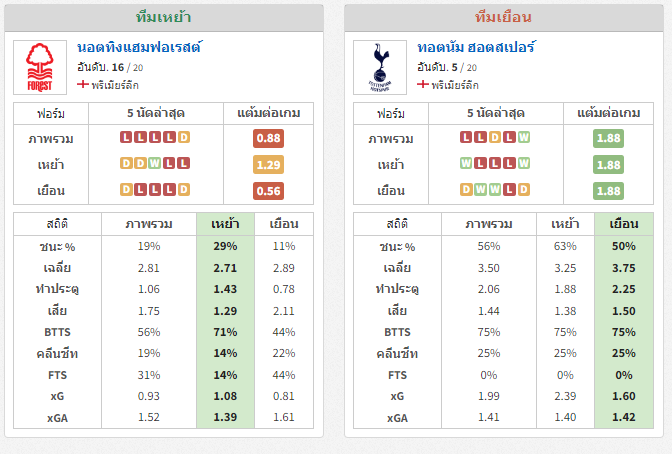The image size is (672, 454).
Task: Open the ทอตนัม ฮอตสเปอร์ team link
Action: (x=476, y=47)
